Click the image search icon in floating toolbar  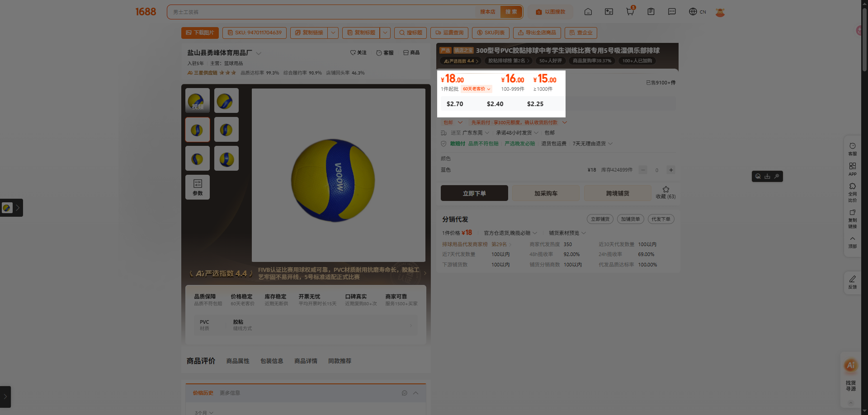758,176
